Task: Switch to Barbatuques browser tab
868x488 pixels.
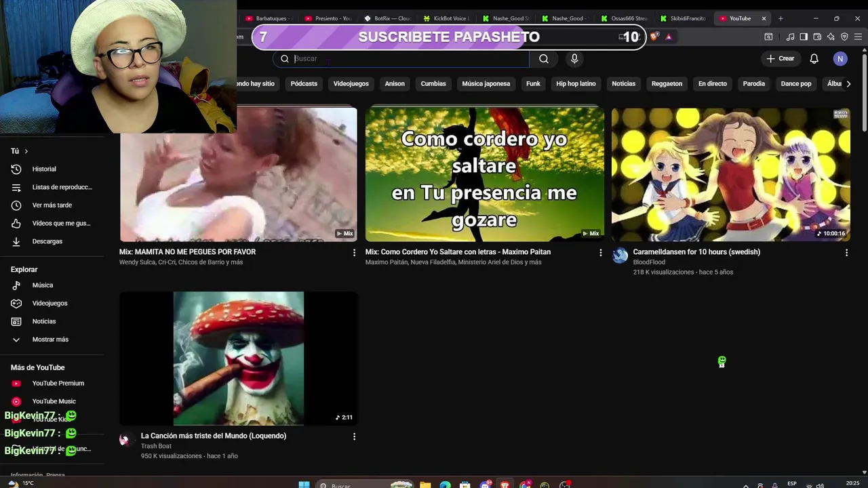Action: coord(268,18)
